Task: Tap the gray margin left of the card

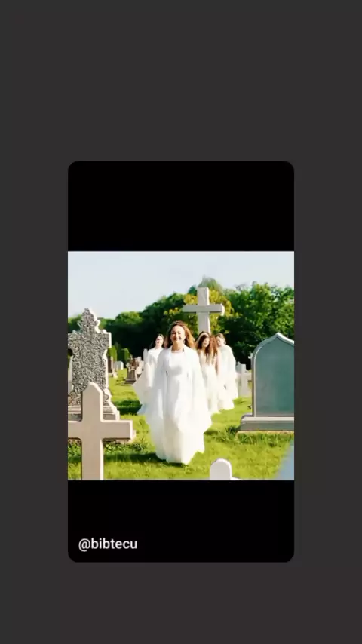Action: click(34, 361)
